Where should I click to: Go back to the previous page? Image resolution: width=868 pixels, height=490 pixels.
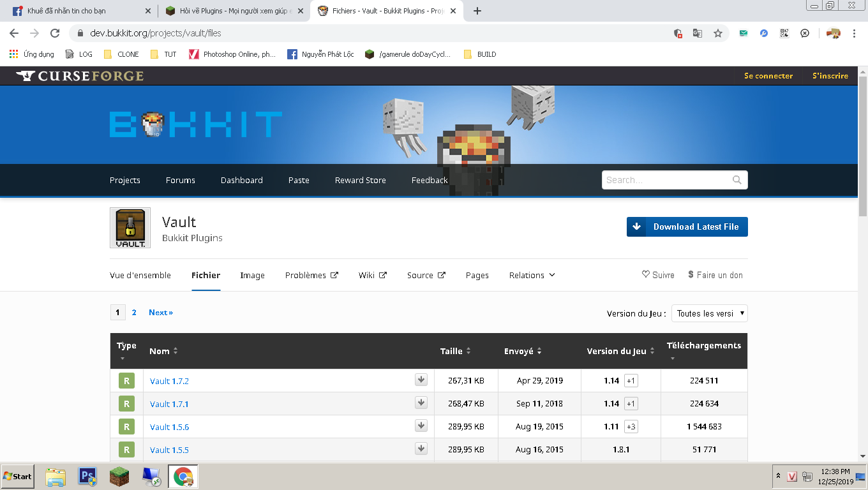[x=14, y=33]
